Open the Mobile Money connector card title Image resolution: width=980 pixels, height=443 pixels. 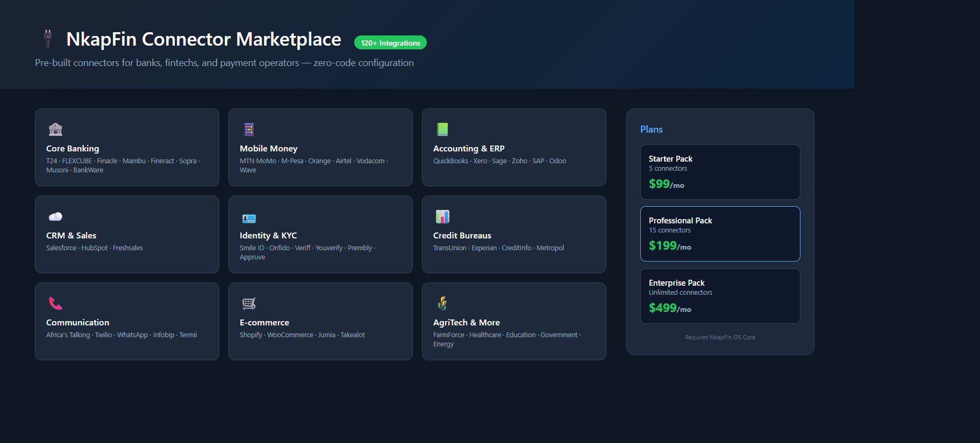268,149
